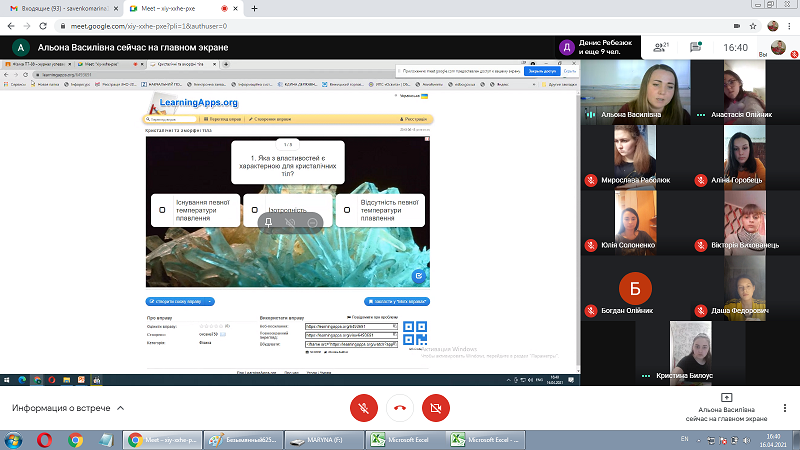Click the blue check-answers round button
This screenshot has width=800, height=450.
418,276
